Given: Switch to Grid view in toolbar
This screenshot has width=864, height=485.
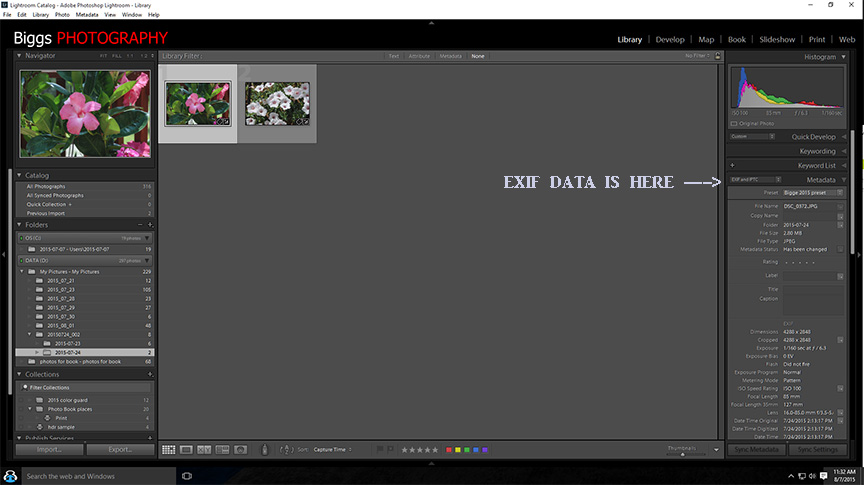Looking at the screenshot, I should [169, 450].
